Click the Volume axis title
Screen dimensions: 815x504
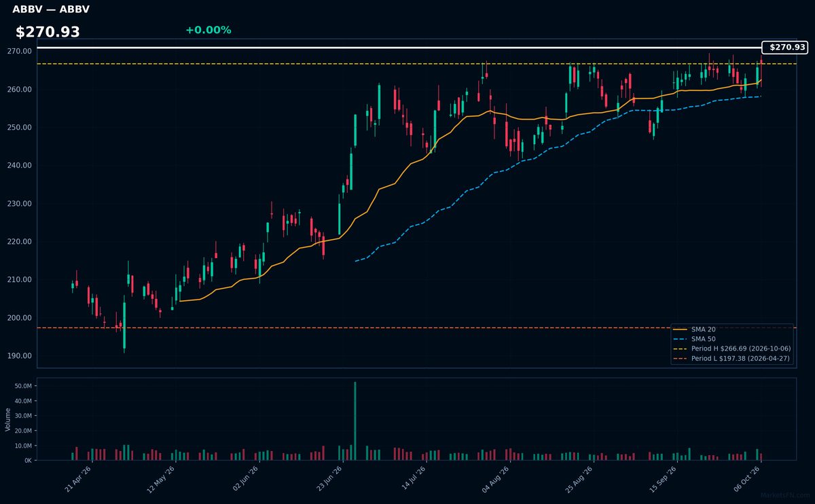7,419
